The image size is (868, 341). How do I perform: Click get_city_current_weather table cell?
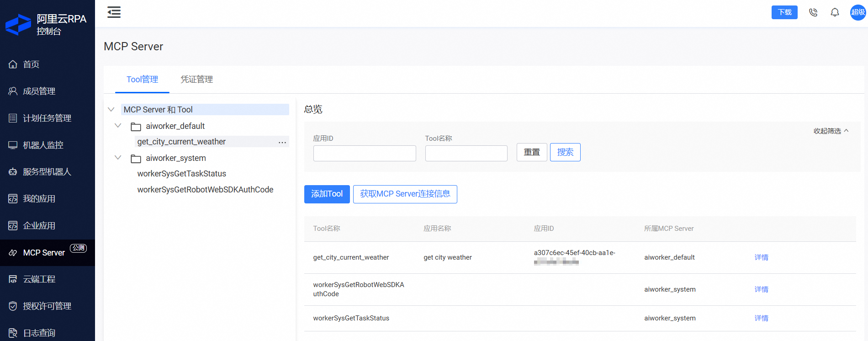351,257
